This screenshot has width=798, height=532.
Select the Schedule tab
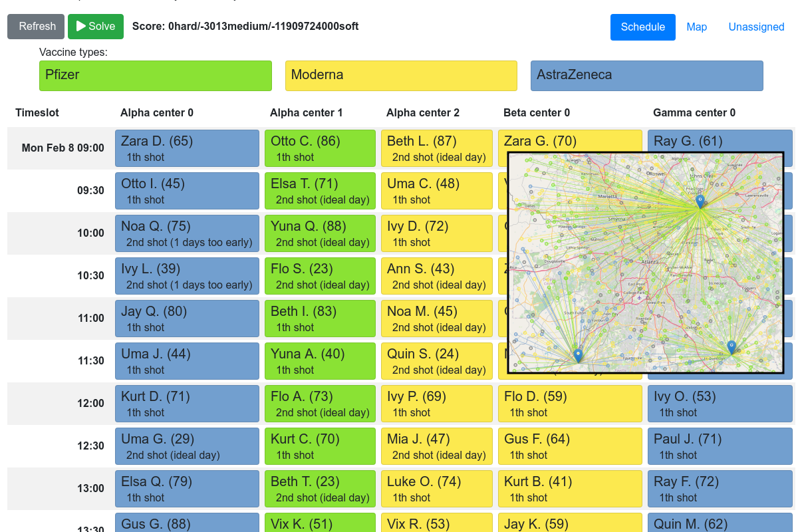click(642, 27)
